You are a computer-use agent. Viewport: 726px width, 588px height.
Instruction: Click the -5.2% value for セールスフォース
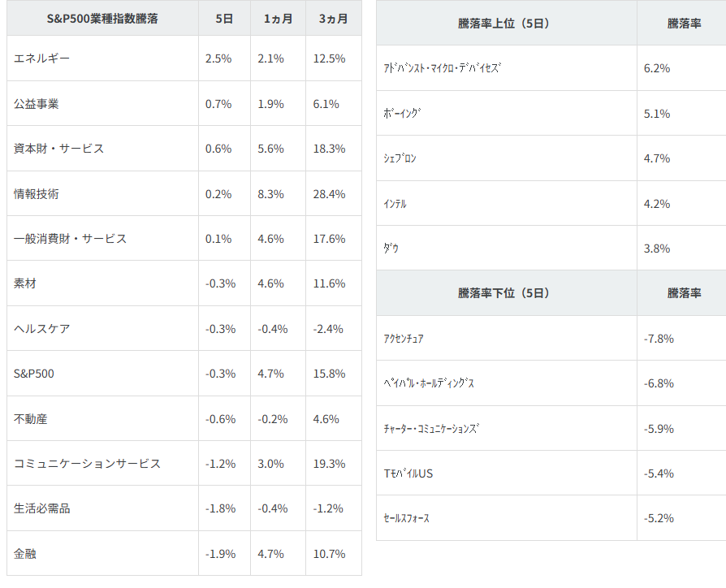659,518
